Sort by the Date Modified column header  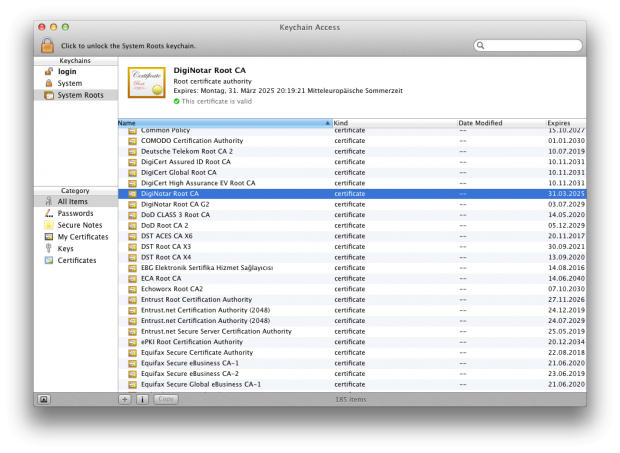501,123
